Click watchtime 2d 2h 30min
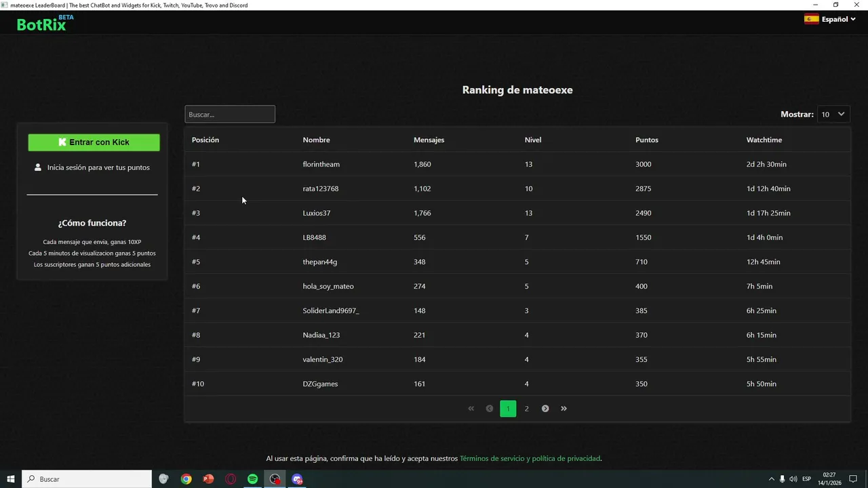This screenshot has width=868, height=488. (766, 164)
